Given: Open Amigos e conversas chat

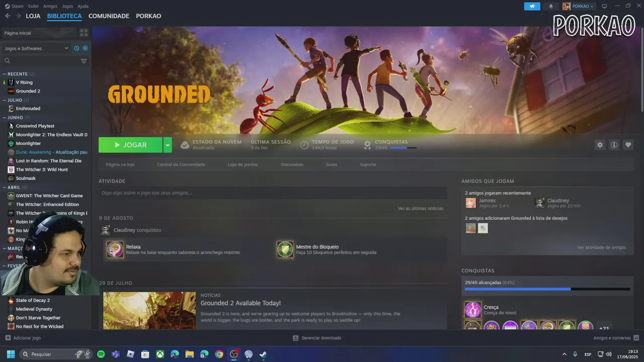Looking at the screenshot, I should [x=616, y=338].
